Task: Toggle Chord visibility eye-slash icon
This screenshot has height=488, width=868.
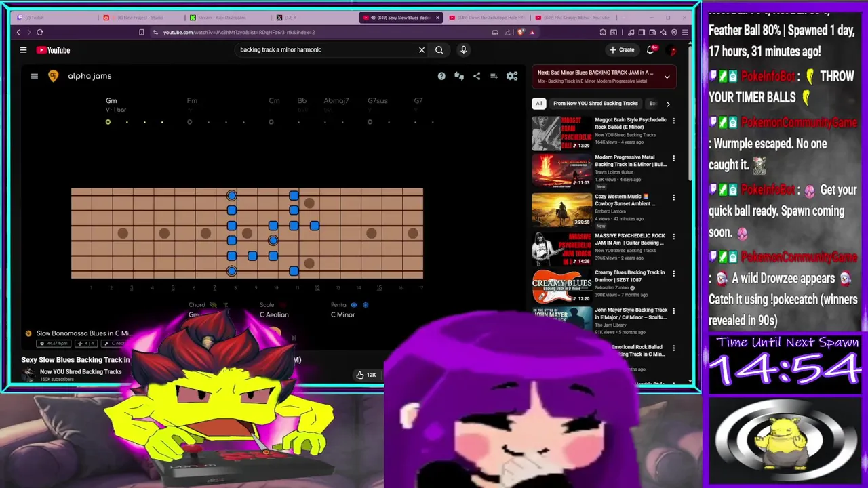Action: (214, 305)
